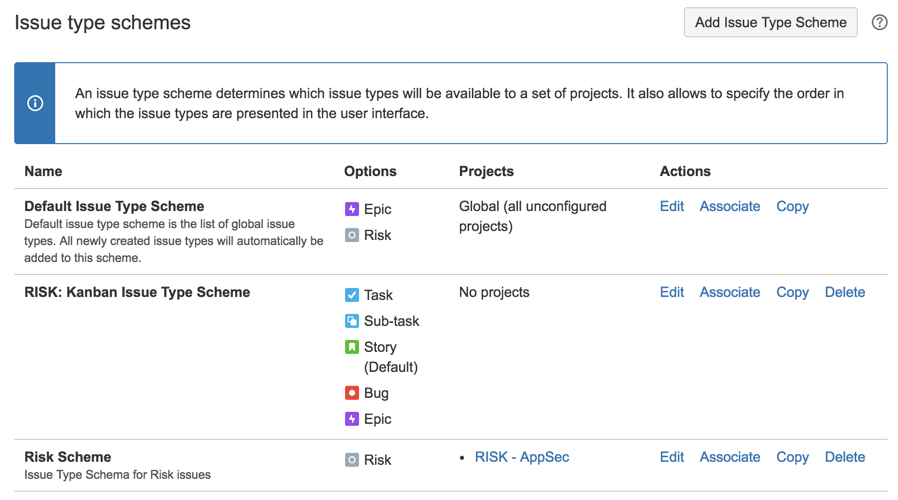Associate the Risk Scheme with projects
This screenshot has width=898, height=500.
730,457
